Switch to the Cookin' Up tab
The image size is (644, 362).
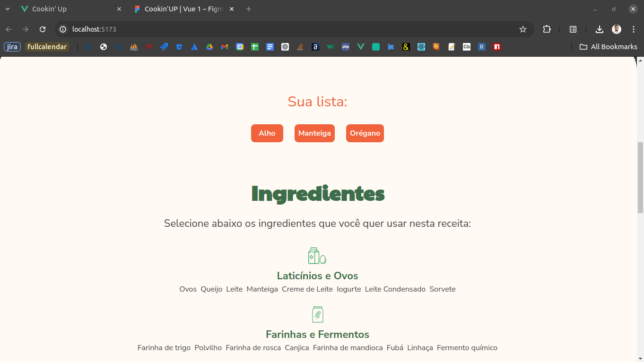pyautogui.click(x=71, y=9)
